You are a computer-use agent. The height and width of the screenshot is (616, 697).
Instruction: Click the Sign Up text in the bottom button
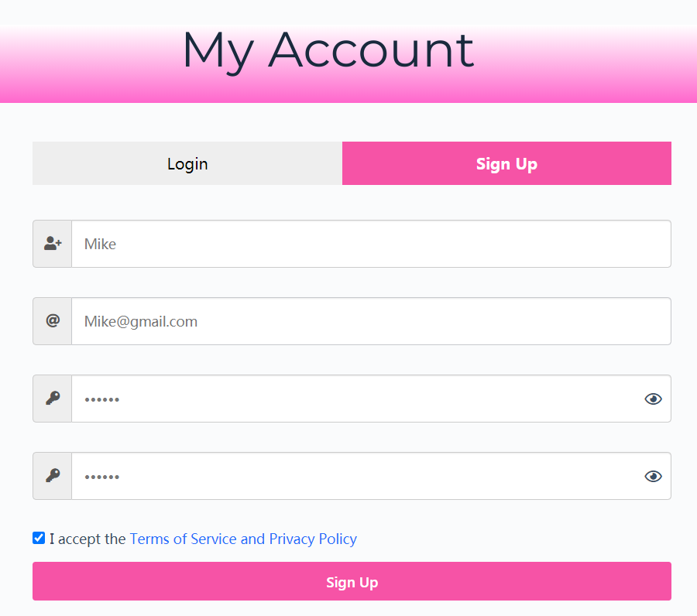[x=352, y=582]
